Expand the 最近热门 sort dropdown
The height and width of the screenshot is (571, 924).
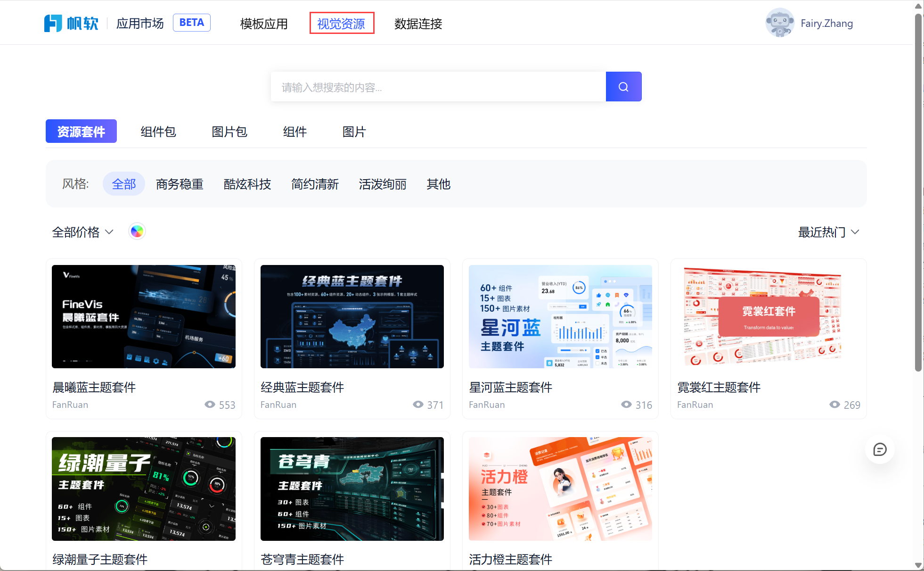pyautogui.click(x=828, y=232)
